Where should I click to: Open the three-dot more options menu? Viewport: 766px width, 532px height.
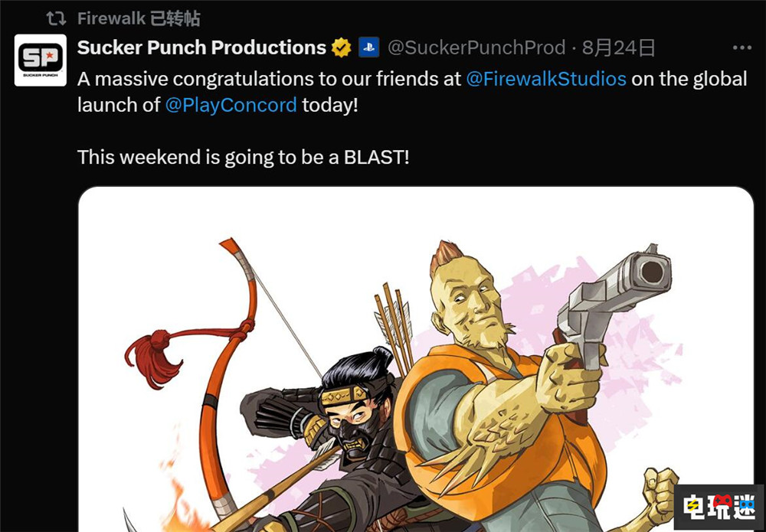[x=742, y=47]
